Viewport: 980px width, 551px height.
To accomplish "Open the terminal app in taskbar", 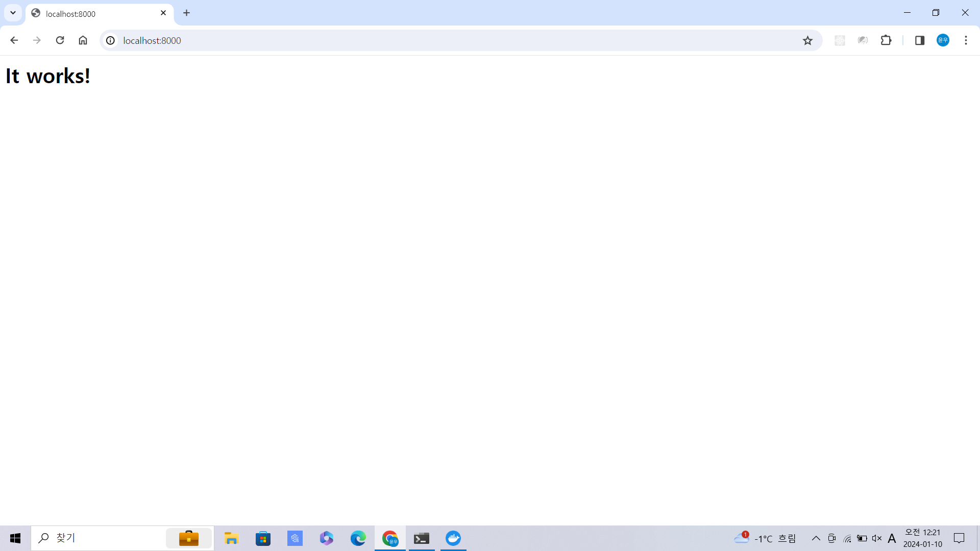I will point(422,538).
